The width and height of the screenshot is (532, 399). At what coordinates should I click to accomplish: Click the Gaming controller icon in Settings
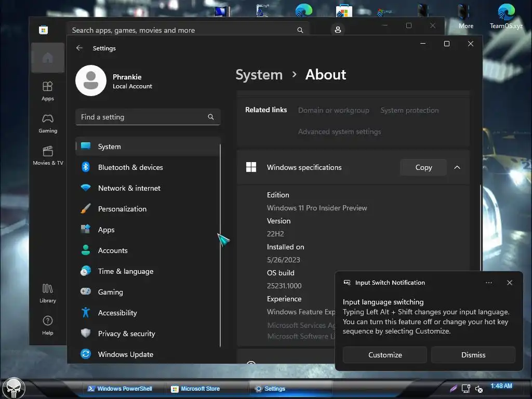pos(86,291)
